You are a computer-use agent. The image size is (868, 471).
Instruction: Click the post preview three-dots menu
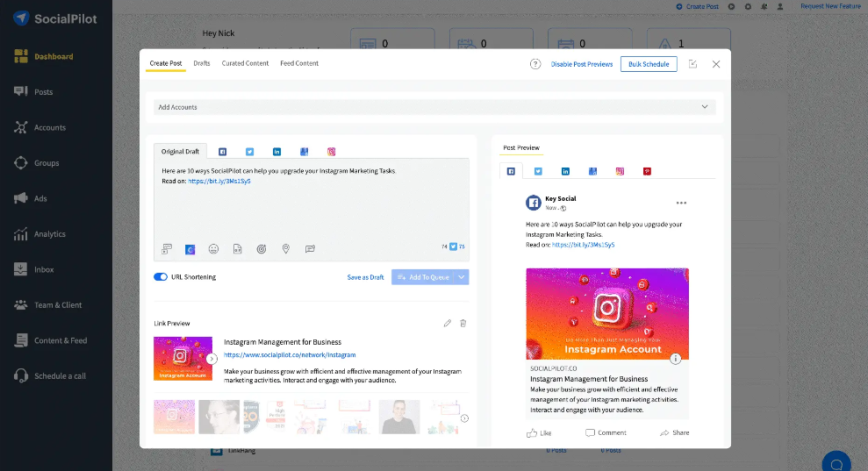681,203
